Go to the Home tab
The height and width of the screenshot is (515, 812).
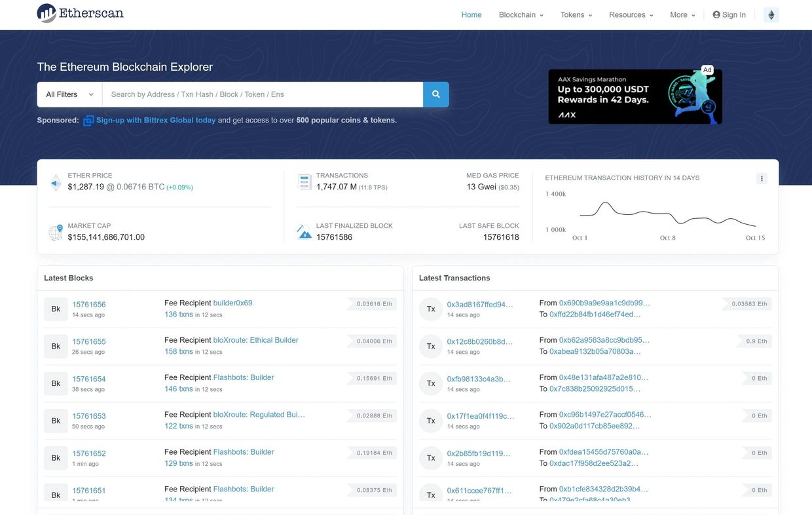coord(471,14)
